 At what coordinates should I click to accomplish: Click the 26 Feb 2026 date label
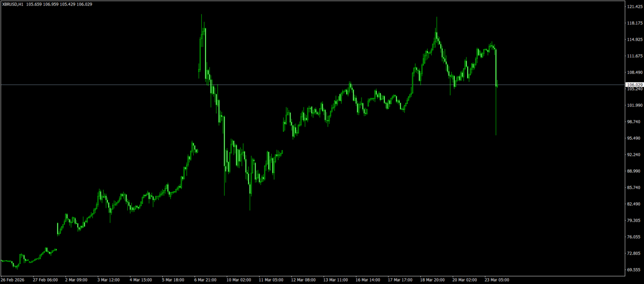click(12, 280)
